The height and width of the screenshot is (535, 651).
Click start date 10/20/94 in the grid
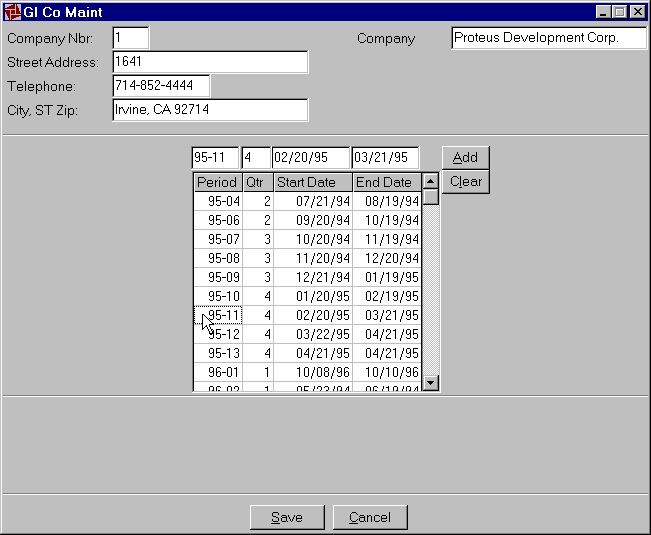pos(313,239)
